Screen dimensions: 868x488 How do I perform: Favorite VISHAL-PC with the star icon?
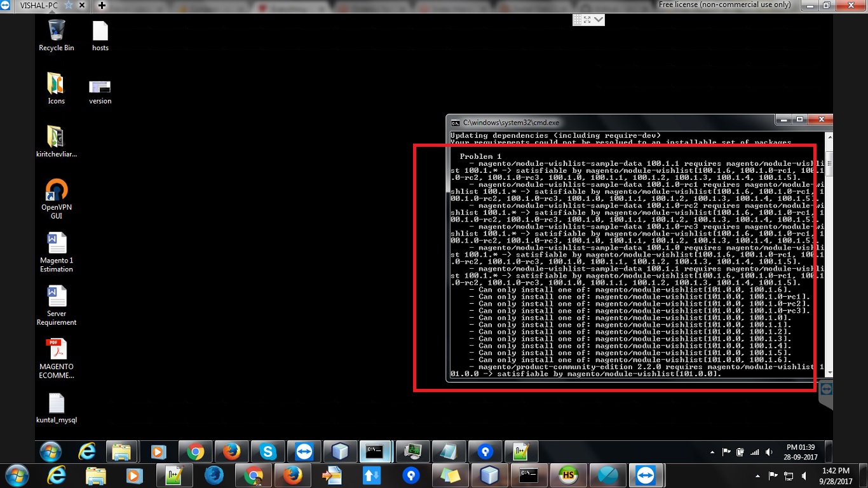pos(68,5)
